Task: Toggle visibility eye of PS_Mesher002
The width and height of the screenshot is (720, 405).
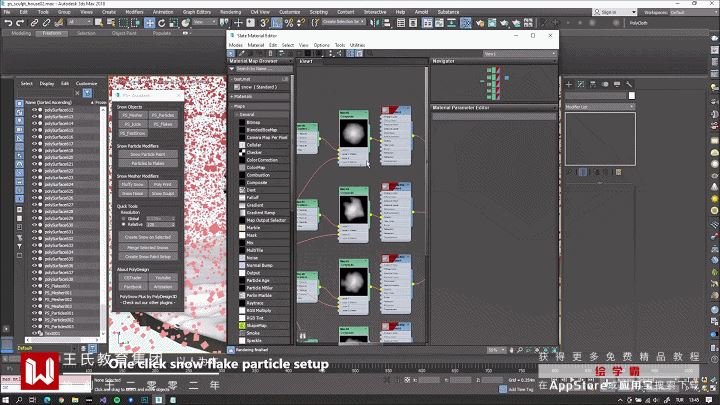Action: (x=34, y=299)
